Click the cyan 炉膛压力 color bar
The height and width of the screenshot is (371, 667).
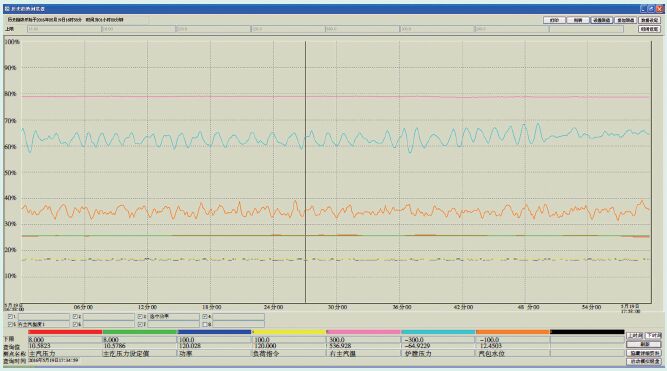coord(438,332)
